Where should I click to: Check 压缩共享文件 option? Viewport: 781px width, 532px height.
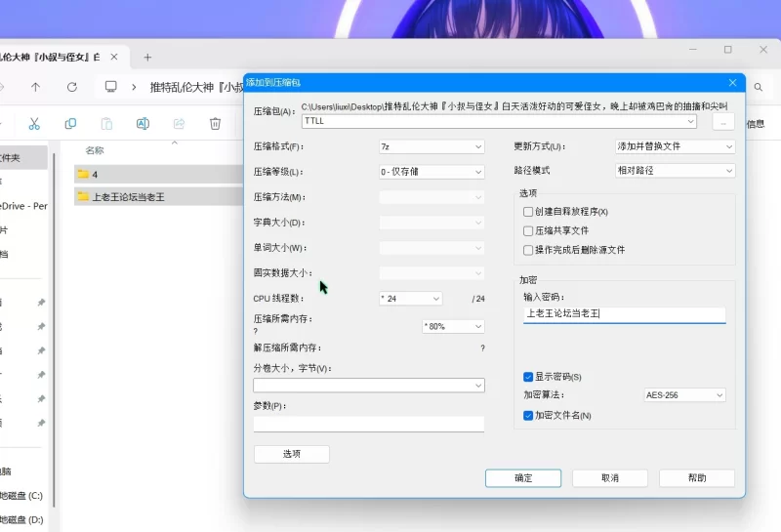(528, 230)
